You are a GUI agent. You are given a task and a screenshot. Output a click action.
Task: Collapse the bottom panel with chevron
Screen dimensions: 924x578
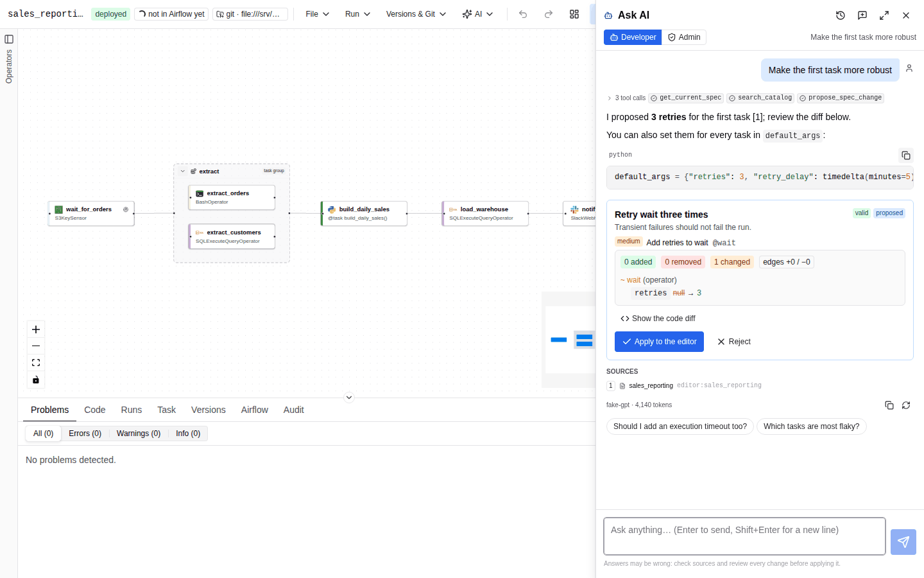349,398
